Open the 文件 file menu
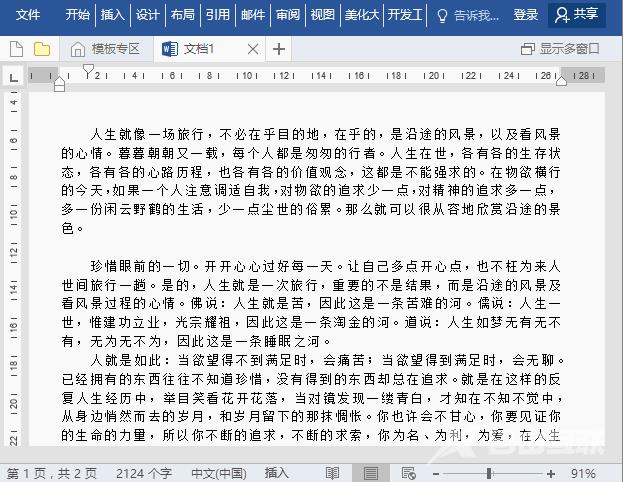The width and height of the screenshot is (623, 482). pyautogui.click(x=28, y=15)
